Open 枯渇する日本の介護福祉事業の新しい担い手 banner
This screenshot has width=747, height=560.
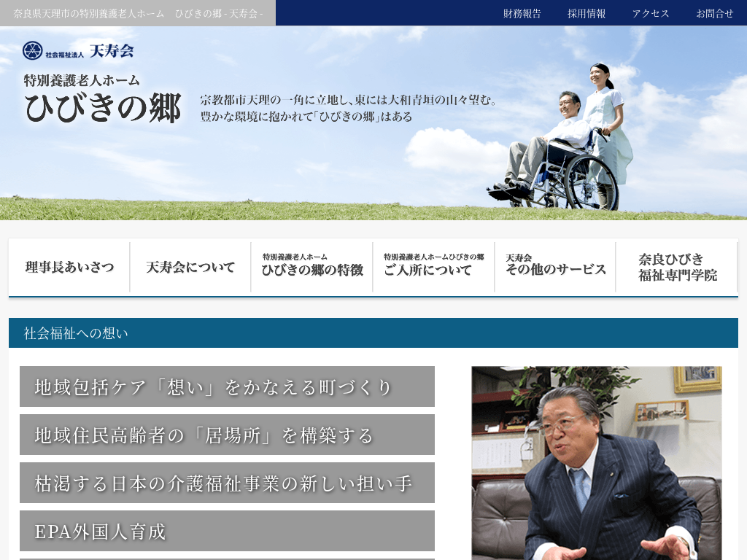tap(228, 483)
